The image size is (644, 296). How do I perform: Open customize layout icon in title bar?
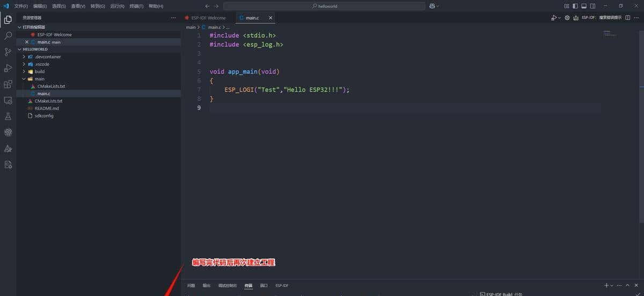[567, 6]
